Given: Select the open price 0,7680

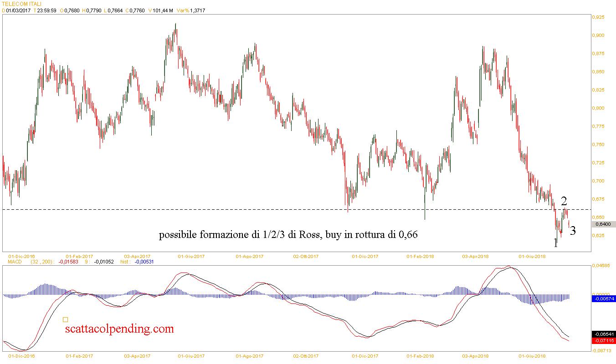Looking at the screenshot, I should pyautogui.click(x=72, y=10).
